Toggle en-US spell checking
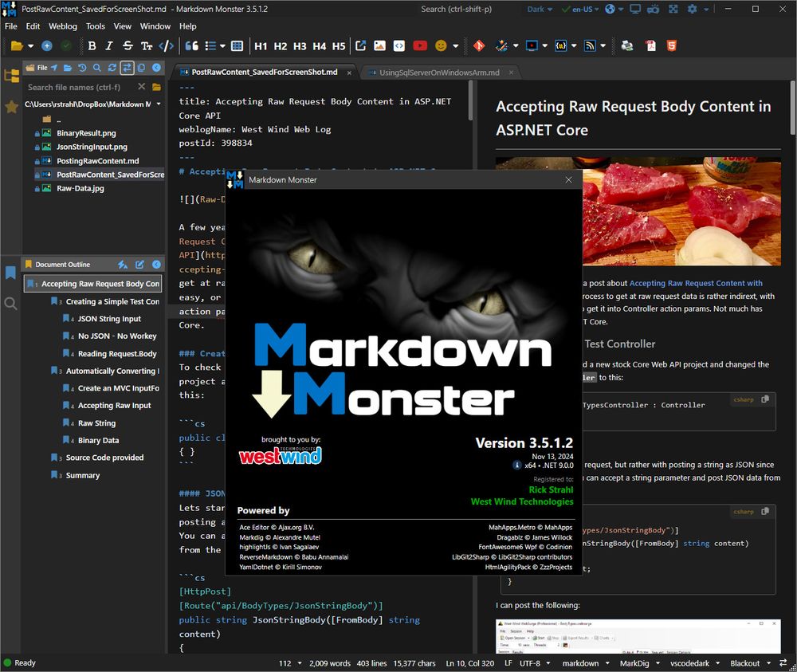 point(580,9)
